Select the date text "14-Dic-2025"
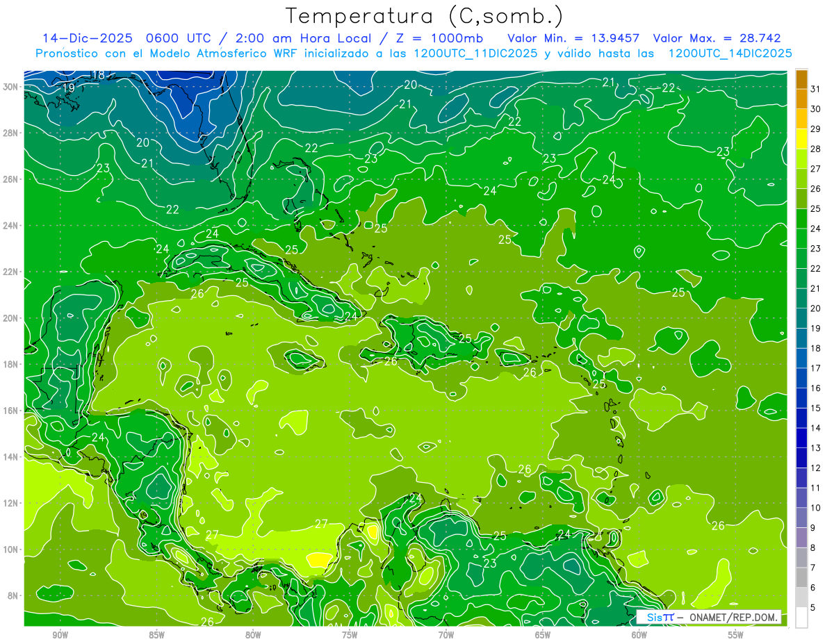 coord(87,38)
